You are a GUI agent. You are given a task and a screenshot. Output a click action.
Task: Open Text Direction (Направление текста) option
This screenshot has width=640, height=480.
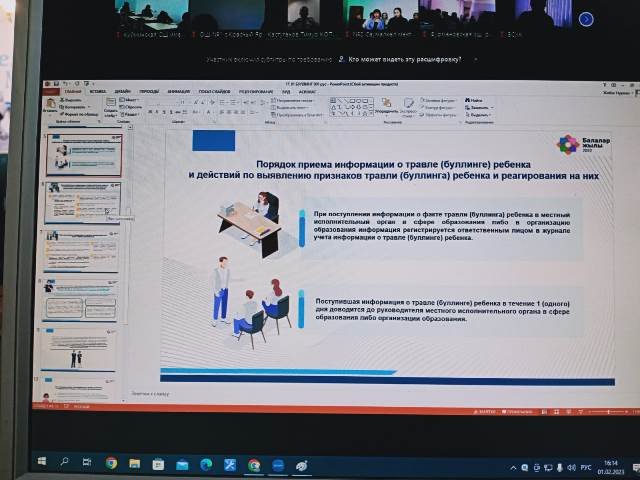coord(292,100)
